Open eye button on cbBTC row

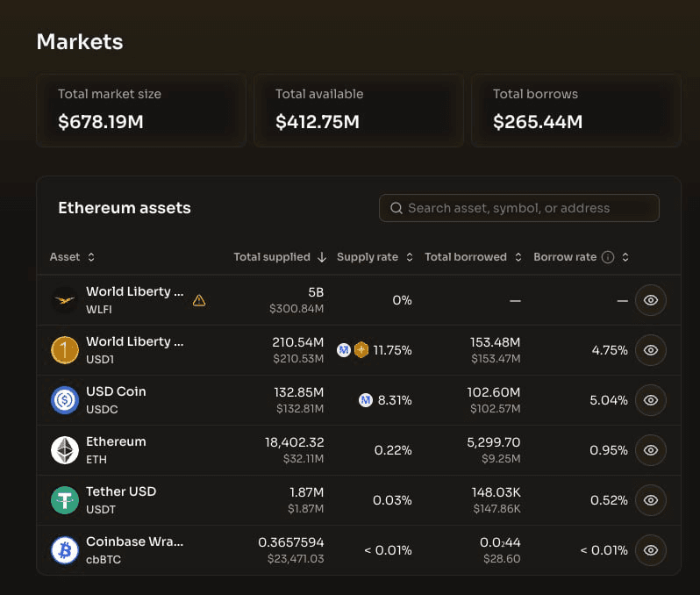coord(651,550)
